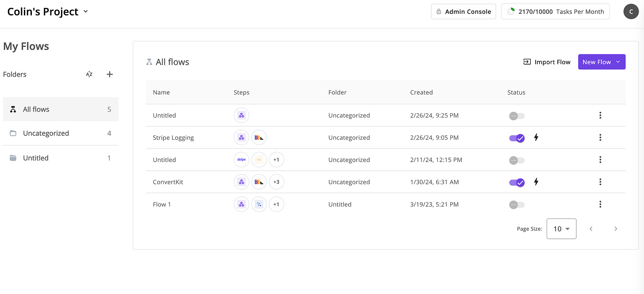Open the Flow 1 flow name
This screenshot has height=294, width=644.
coord(162,204)
